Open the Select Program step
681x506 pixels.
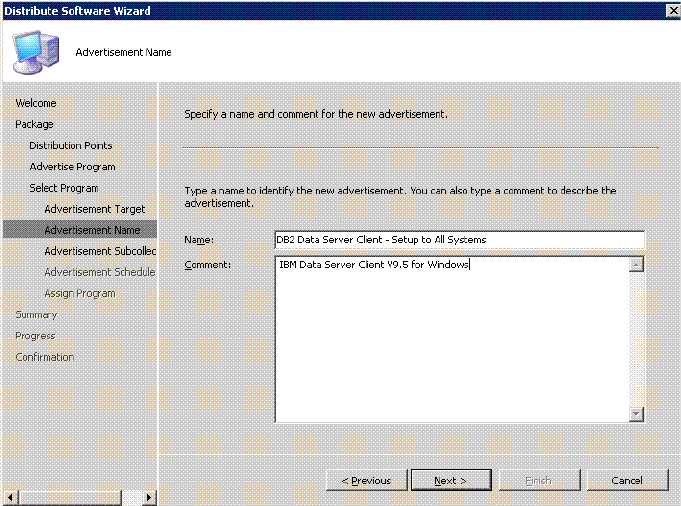tap(64, 188)
